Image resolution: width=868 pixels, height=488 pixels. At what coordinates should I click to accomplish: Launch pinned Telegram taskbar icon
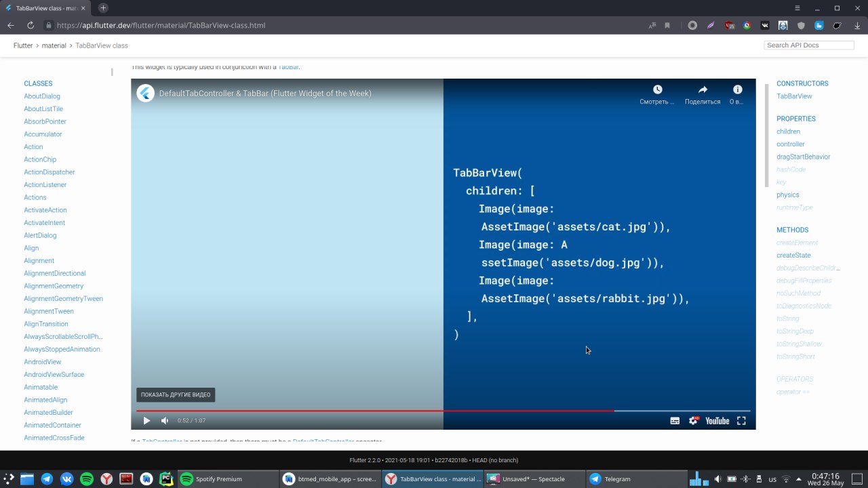(47, 479)
